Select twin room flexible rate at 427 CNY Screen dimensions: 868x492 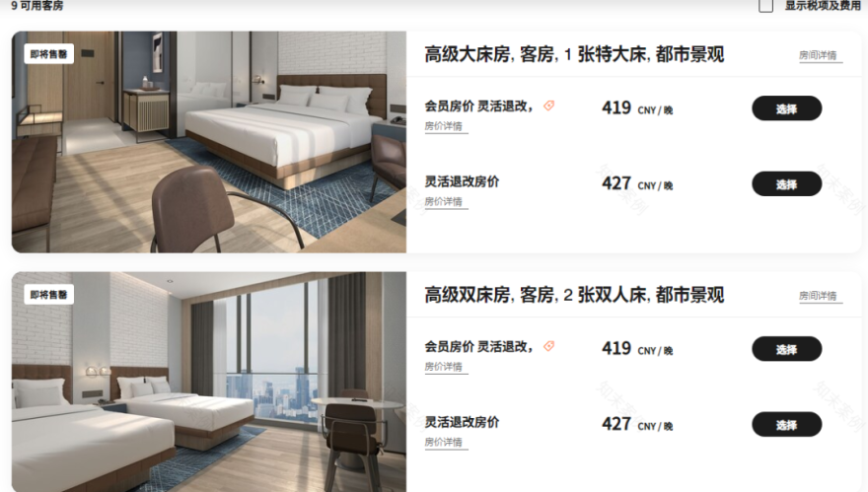coord(786,425)
